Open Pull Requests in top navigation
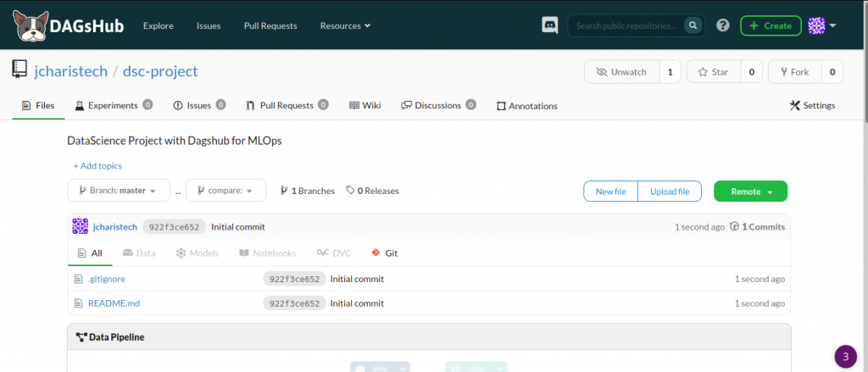 270,25
